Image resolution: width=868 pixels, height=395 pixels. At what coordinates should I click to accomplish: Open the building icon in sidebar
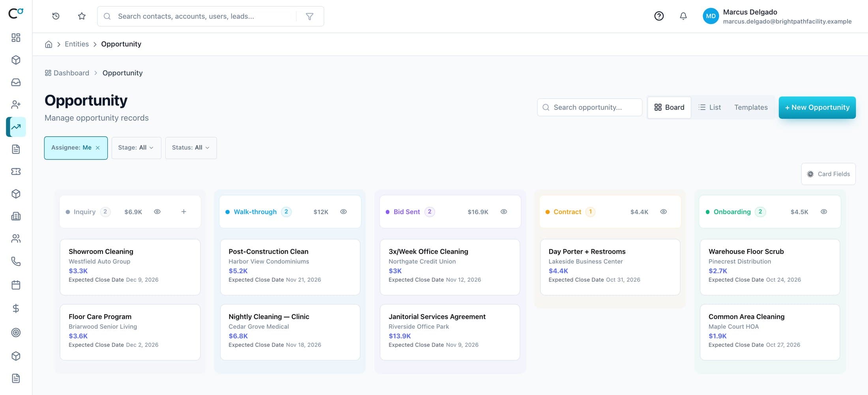[x=16, y=216]
